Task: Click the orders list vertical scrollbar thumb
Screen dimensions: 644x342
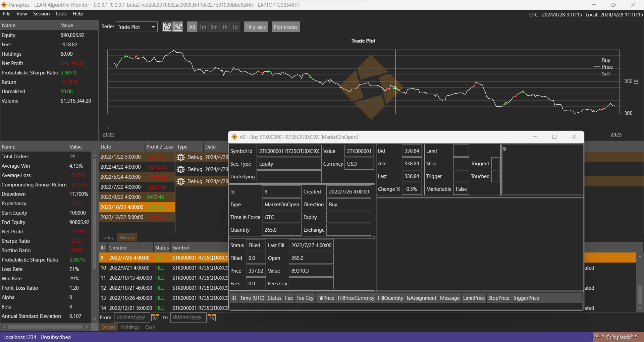Action: coord(640,295)
